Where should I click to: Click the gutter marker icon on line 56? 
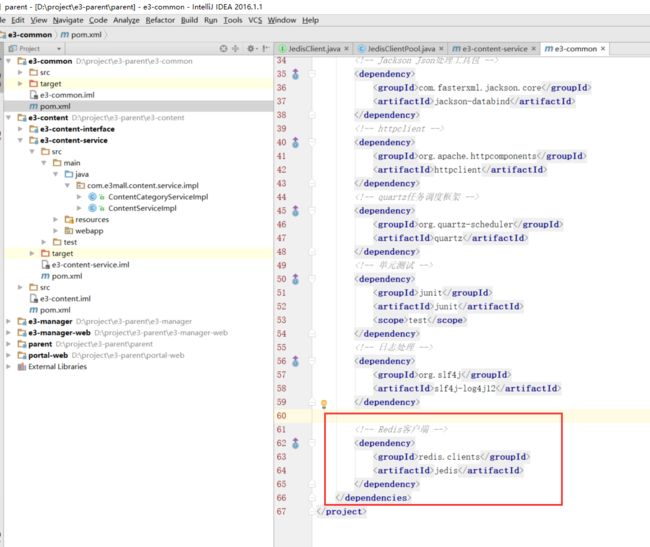point(295,361)
